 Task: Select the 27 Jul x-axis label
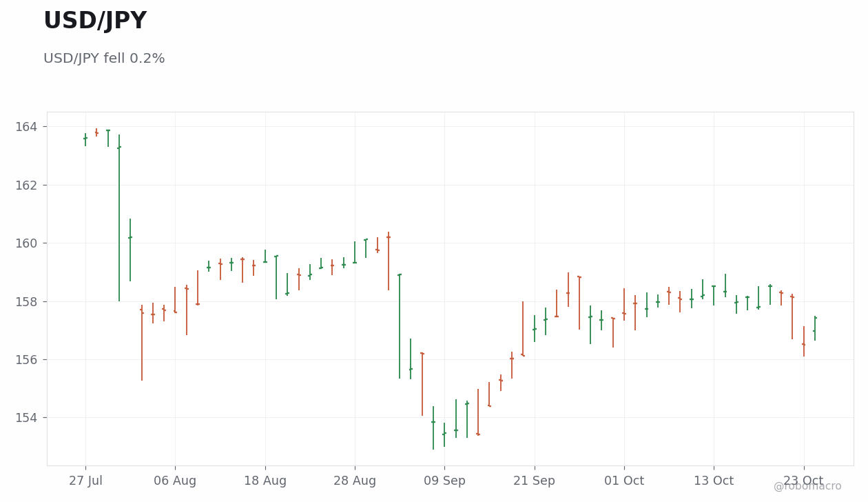pyautogui.click(x=85, y=481)
